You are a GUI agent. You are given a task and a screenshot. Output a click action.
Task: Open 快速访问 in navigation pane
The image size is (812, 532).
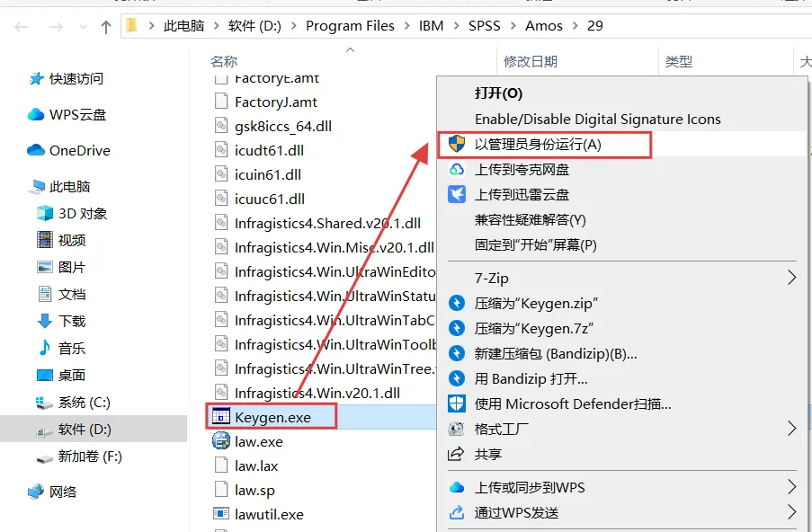click(76, 79)
